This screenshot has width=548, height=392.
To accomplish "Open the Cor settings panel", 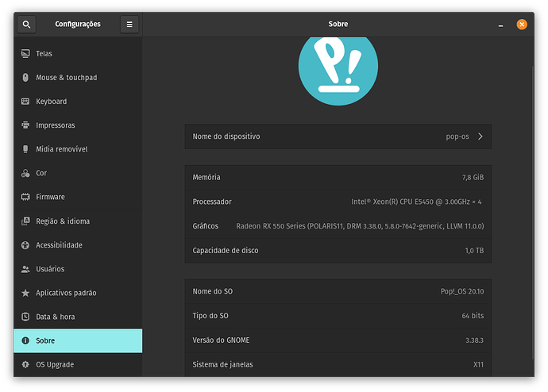I will [41, 173].
